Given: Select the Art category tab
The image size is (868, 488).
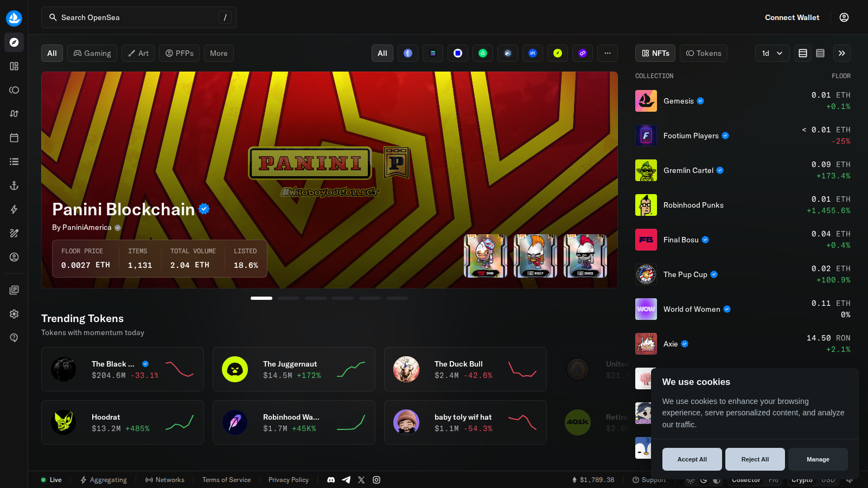Looking at the screenshot, I should (138, 53).
